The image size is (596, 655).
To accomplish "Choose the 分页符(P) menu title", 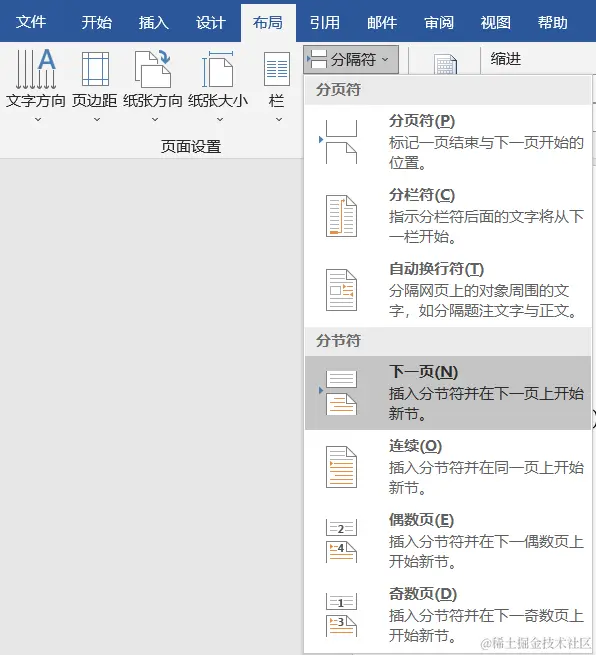I will point(422,121).
